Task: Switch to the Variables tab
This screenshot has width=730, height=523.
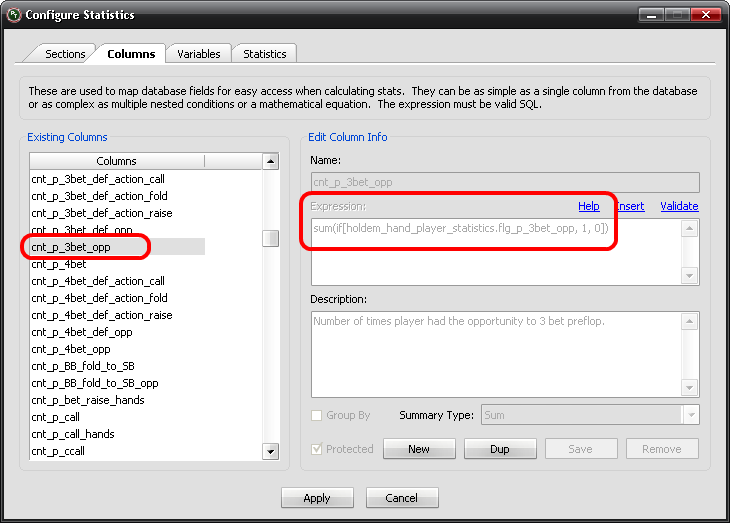Action: (198, 54)
